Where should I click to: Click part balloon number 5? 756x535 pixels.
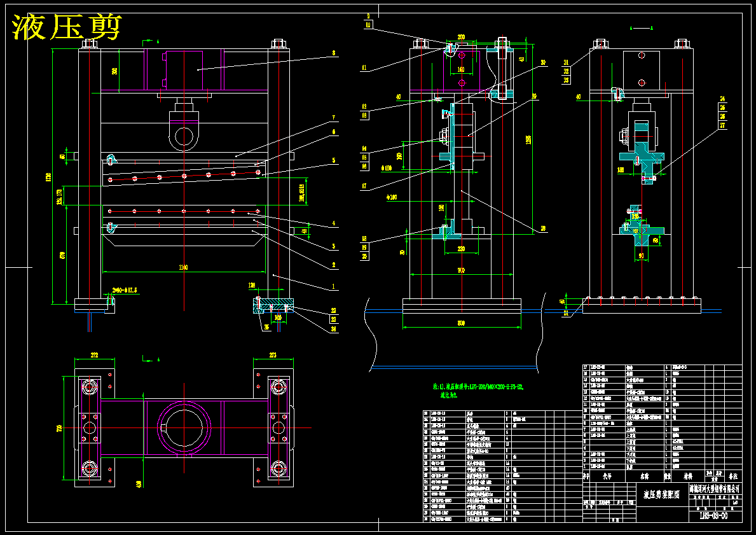(x=334, y=160)
